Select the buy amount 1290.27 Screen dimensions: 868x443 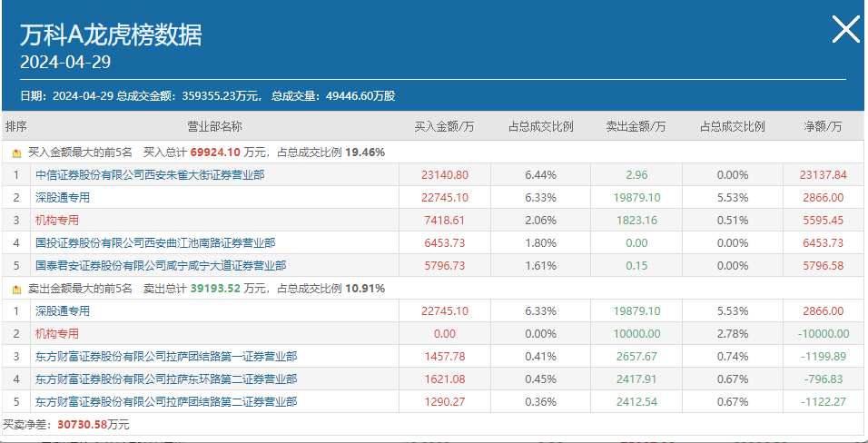[445, 402]
